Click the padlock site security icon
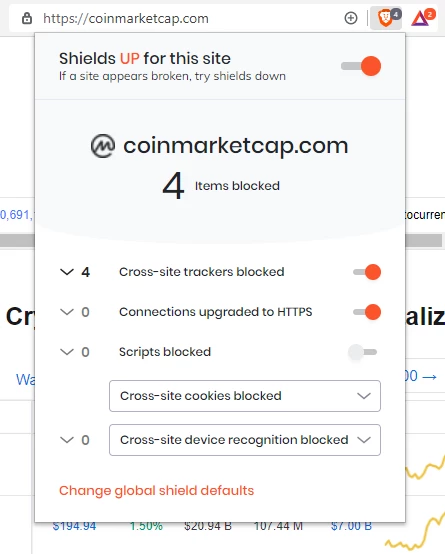Screen dimensions: 445x554 coord(27,18)
